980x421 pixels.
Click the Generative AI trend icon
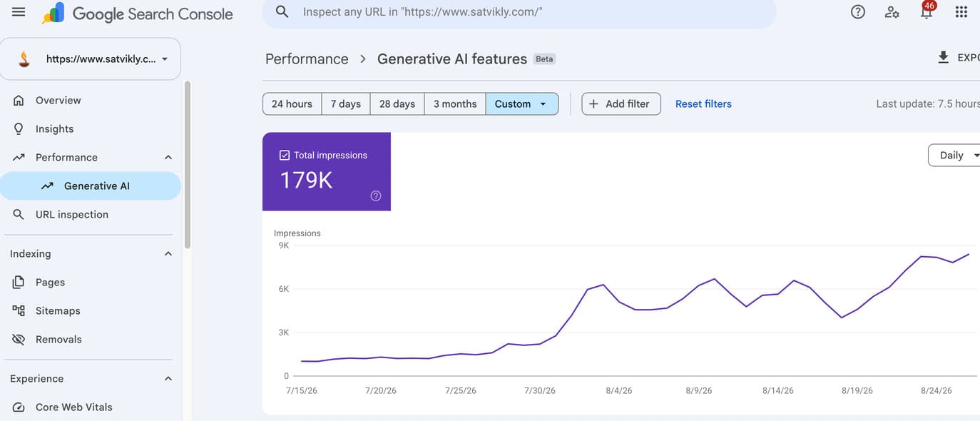48,186
